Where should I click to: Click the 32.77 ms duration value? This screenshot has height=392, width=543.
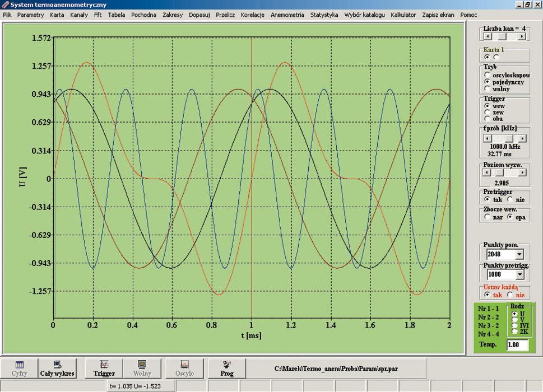(499, 154)
